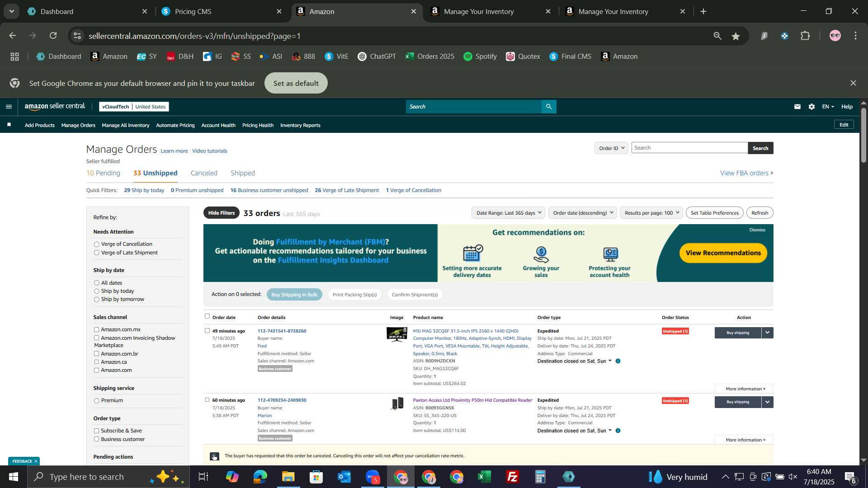The height and width of the screenshot is (488, 868).
Task: Open the ChatGPT bookmark
Action: 377,56
